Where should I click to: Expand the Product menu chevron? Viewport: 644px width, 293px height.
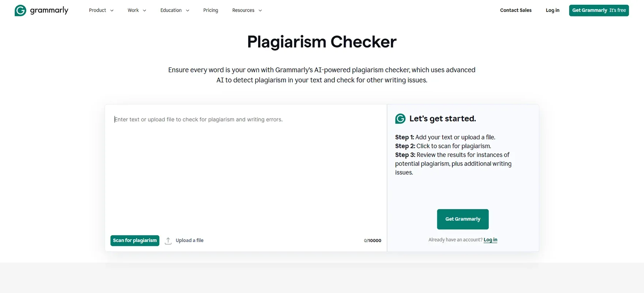coord(112,11)
